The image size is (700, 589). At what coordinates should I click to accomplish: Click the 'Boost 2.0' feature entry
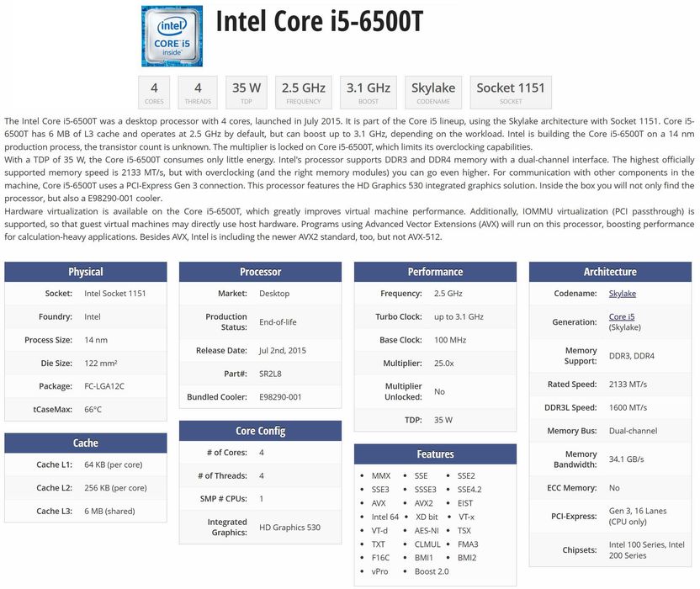(432, 571)
